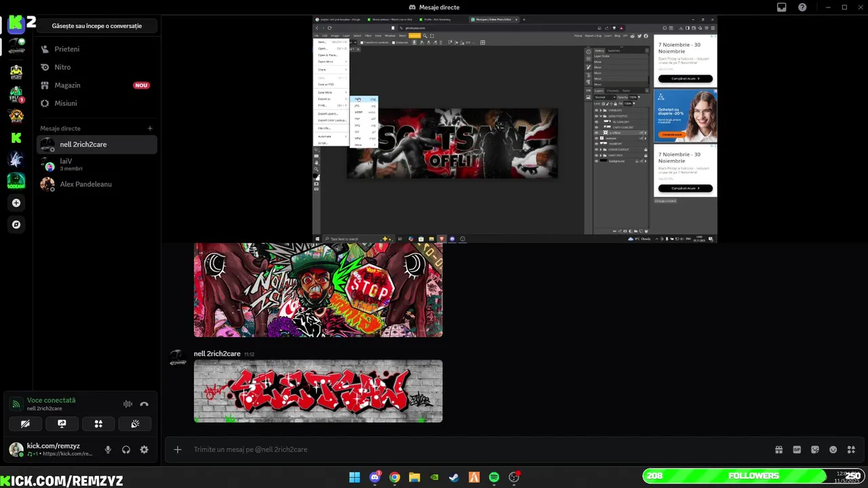Attach a file with the plus icon

point(178,449)
